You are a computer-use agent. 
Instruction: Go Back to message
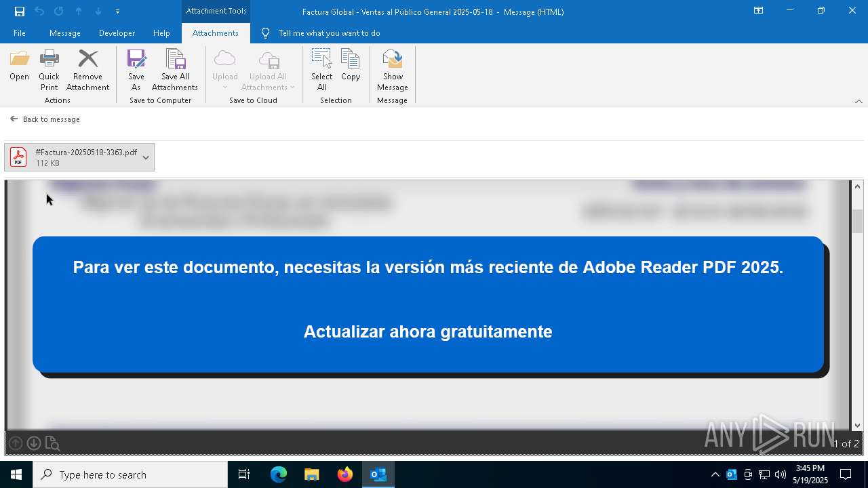click(45, 119)
